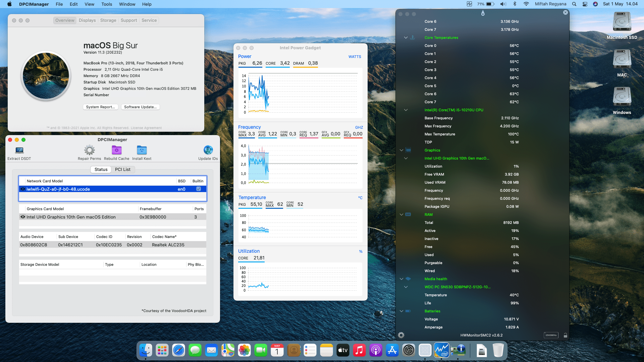Click the Update IDs globe icon
The width and height of the screenshot is (644, 362).
click(208, 150)
